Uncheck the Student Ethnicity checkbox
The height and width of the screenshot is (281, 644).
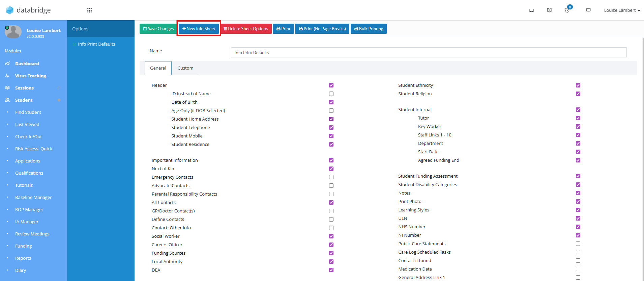pyautogui.click(x=578, y=85)
